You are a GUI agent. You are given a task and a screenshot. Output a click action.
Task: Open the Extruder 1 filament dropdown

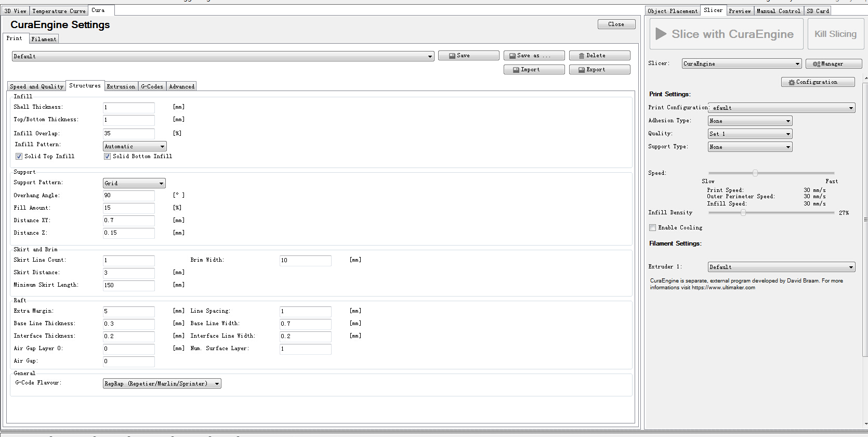point(782,267)
